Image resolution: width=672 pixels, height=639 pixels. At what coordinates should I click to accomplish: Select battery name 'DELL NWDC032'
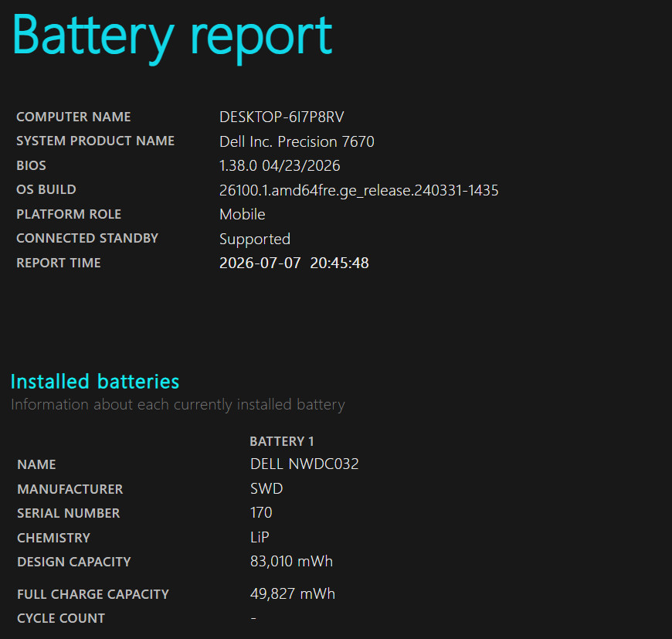(x=304, y=464)
